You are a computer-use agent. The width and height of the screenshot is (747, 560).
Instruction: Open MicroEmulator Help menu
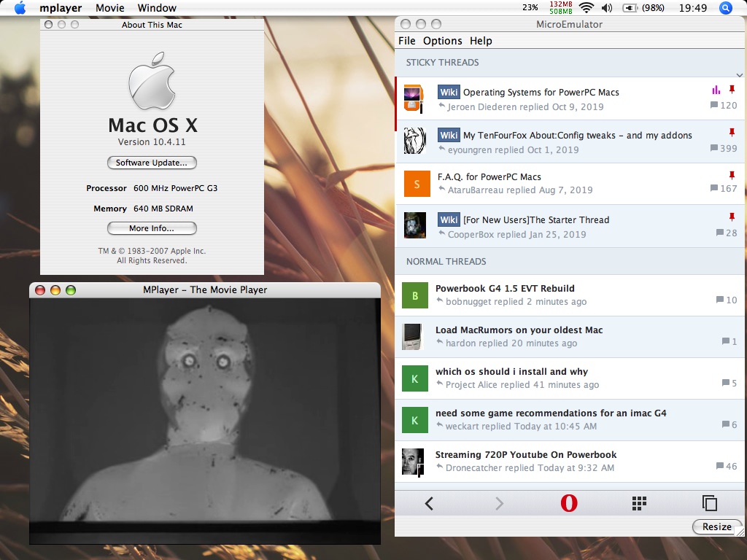[x=481, y=41]
